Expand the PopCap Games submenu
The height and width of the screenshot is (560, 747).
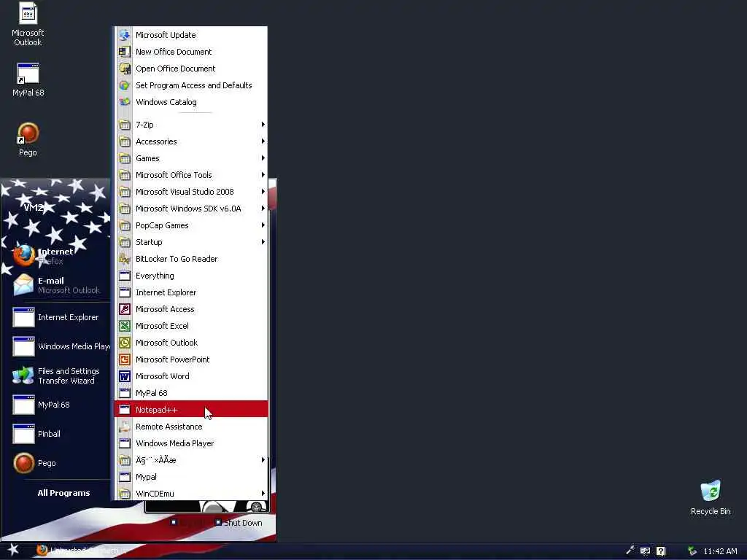pyautogui.click(x=190, y=225)
